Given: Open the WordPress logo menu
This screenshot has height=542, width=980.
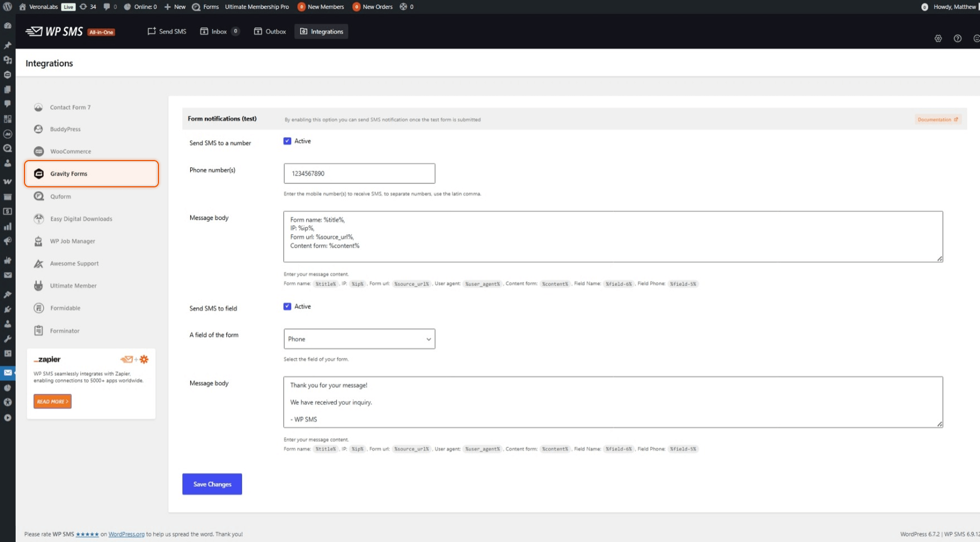Looking at the screenshot, I should click(7, 7).
